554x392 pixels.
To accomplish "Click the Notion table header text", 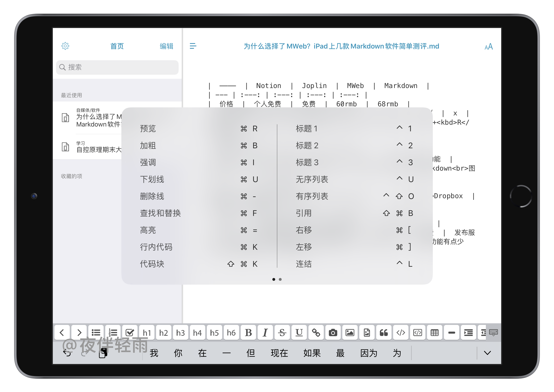I will pos(269,86).
